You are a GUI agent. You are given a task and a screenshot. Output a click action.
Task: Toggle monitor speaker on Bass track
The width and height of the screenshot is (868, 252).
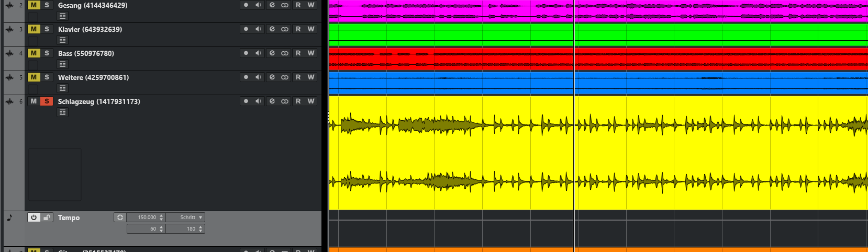click(x=259, y=53)
